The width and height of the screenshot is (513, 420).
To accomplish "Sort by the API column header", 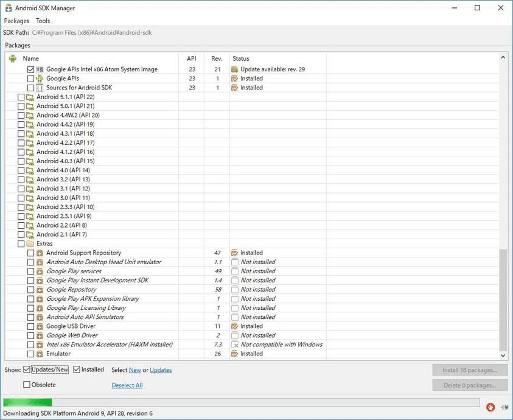I will point(192,58).
